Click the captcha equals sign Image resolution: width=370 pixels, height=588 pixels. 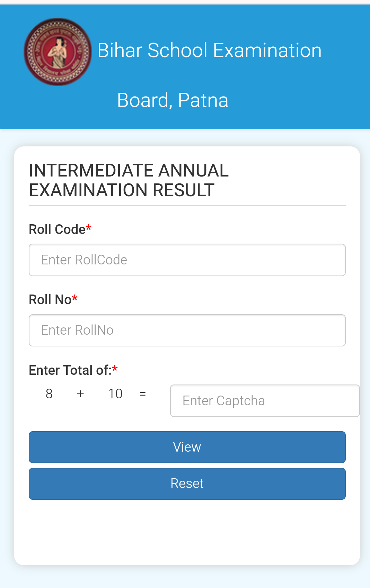click(142, 394)
